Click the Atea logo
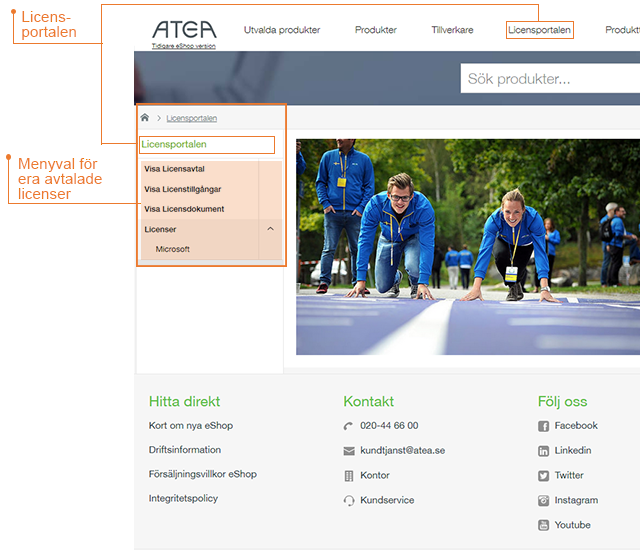This screenshot has width=640, height=550. click(184, 29)
